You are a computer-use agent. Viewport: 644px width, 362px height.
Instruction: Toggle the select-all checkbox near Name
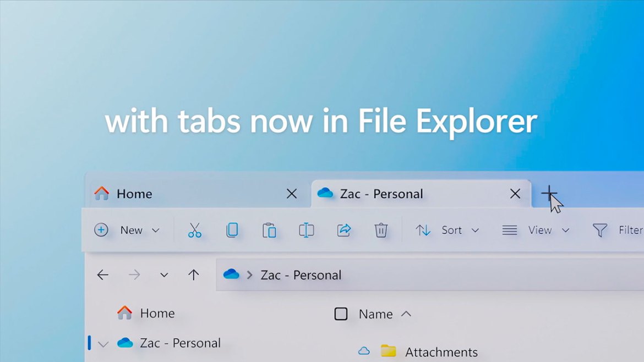pos(341,314)
